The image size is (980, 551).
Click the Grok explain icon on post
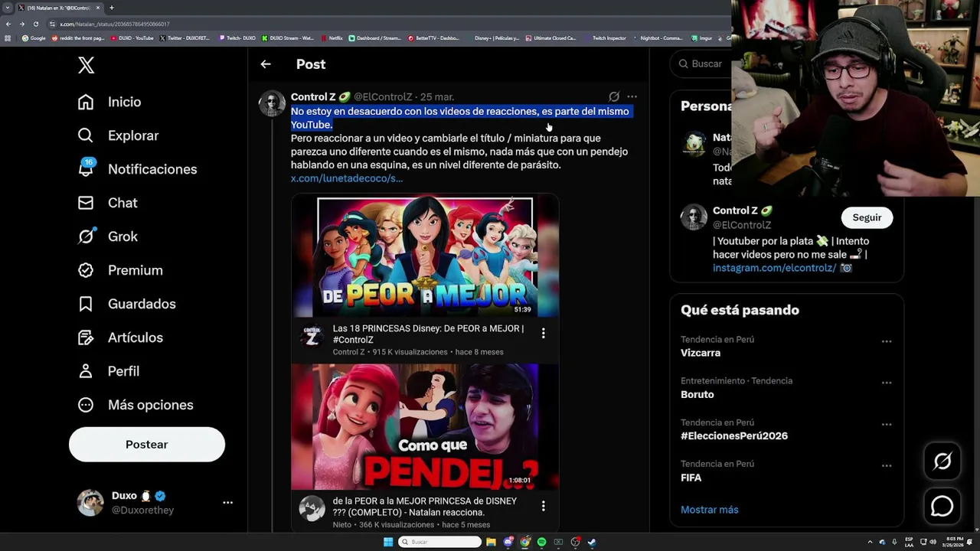(614, 97)
